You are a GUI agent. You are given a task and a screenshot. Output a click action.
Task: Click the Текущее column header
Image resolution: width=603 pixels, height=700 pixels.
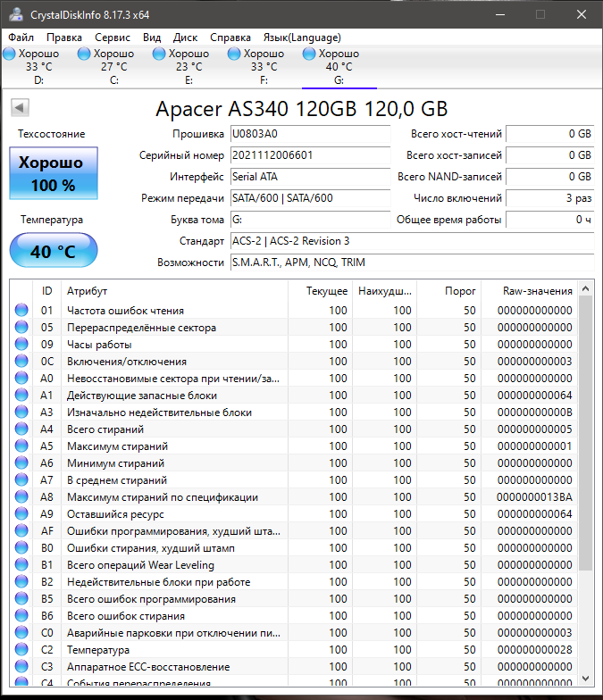[x=320, y=291]
